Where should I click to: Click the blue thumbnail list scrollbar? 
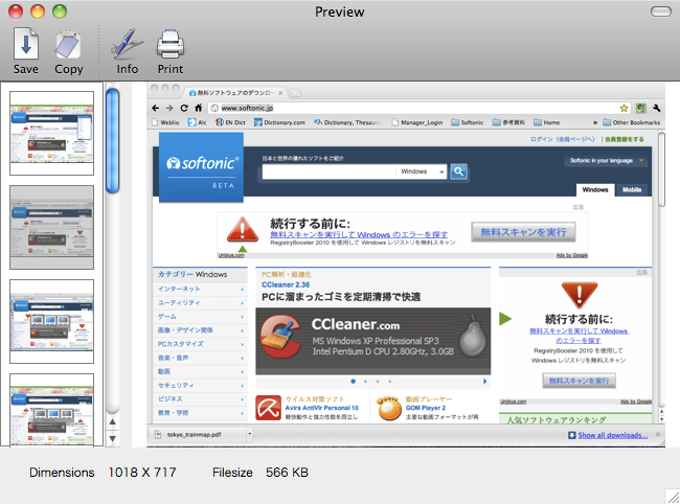[x=112, y=141]
